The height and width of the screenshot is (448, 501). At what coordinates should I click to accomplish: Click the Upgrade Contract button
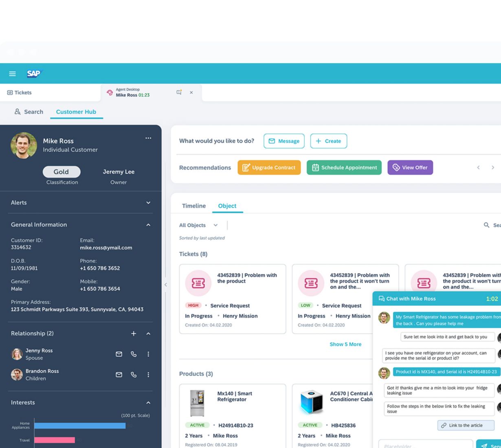pos(269,167)
